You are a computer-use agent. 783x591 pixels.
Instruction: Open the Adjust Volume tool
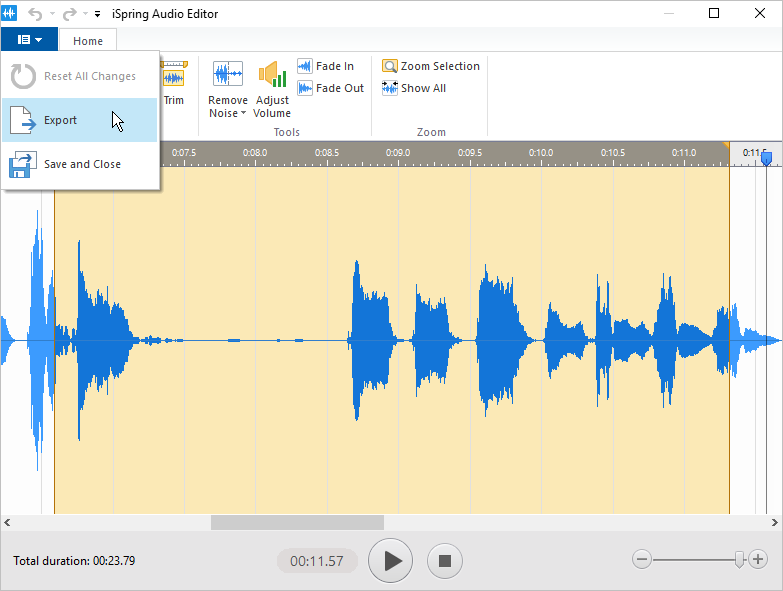pyautogui.click(x=272, y=75)
